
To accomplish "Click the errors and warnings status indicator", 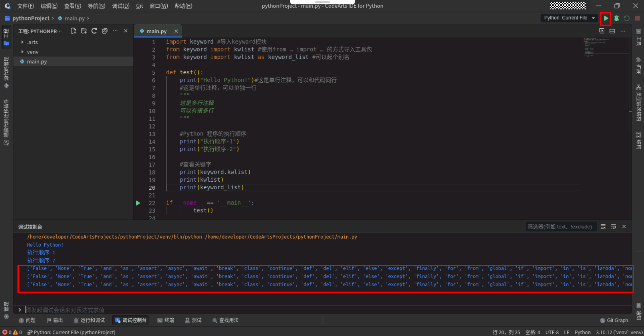I will pyautogui.click(x=12, y=332).
